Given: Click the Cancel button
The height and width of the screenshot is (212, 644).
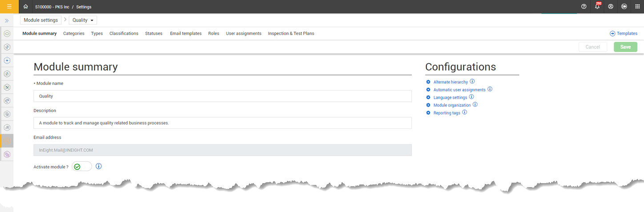Looking at the screenshot, I should click(x=592, y=47).
